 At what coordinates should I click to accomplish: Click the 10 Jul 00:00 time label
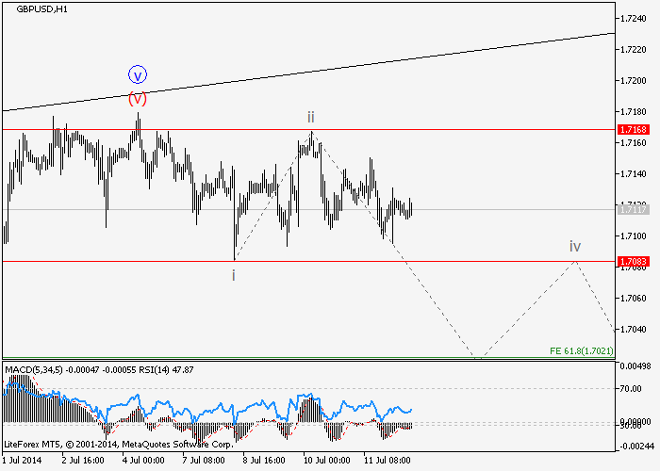tap(327, 460)
